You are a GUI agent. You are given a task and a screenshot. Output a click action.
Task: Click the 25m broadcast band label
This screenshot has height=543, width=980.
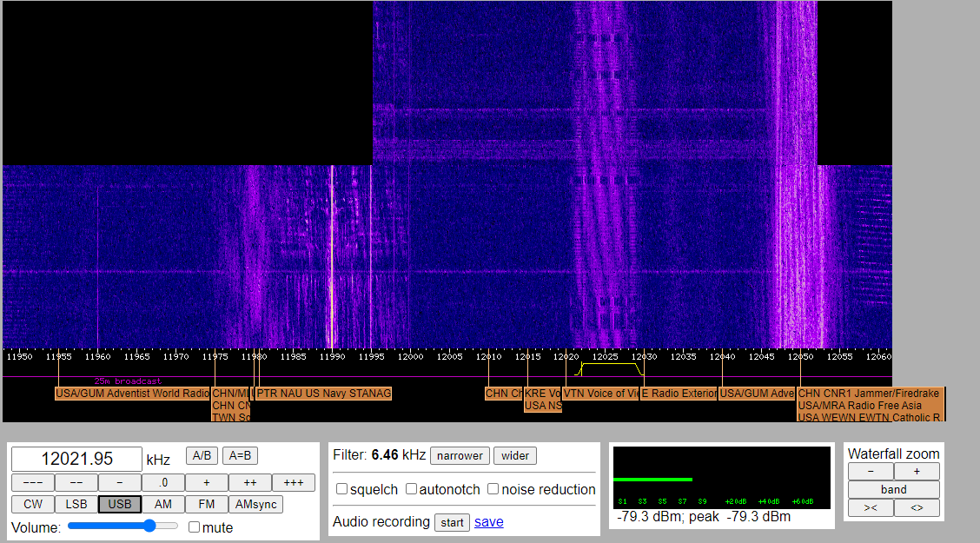(x=128, y=381)
